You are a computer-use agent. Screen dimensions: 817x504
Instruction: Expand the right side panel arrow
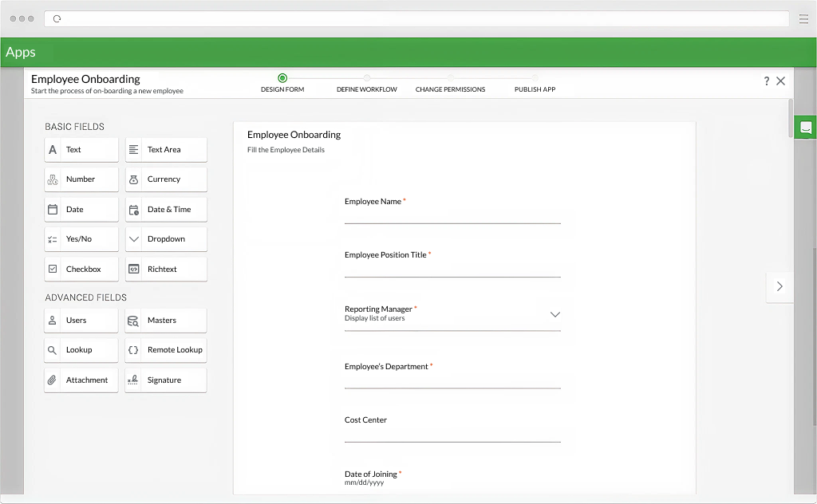[x=780, y=286]
